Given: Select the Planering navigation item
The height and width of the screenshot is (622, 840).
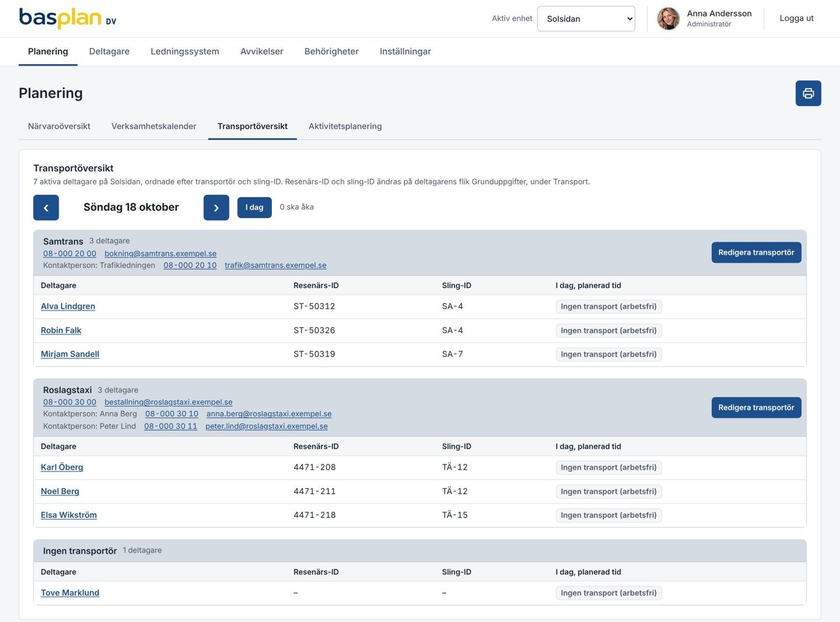Looking at the screenshot, I should (48, 51).
